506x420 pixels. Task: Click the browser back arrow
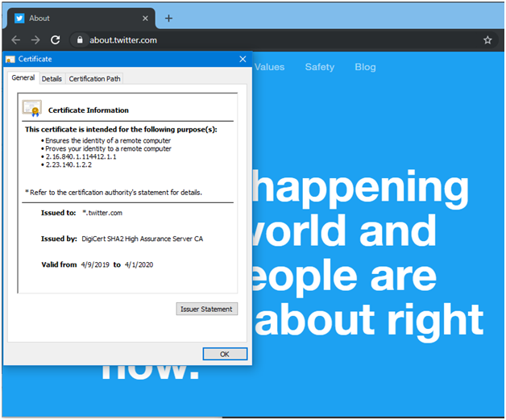[x=15, y=40]
